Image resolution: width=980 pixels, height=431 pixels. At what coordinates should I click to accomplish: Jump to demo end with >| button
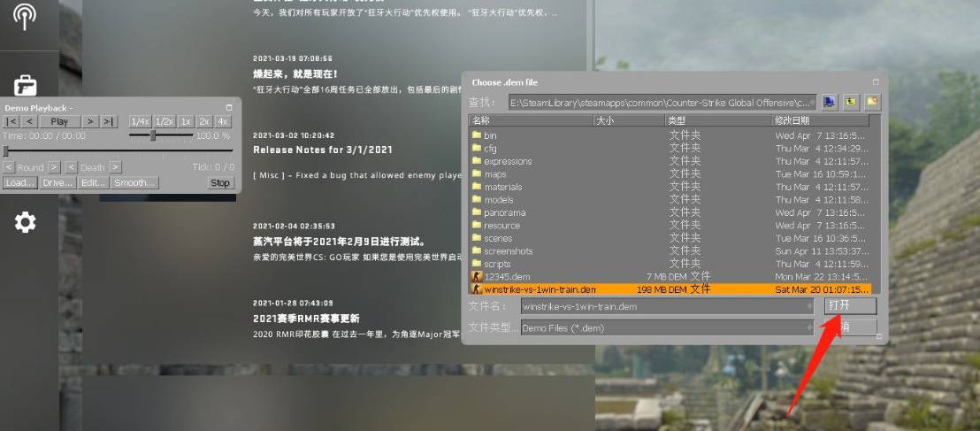[109, 121]
